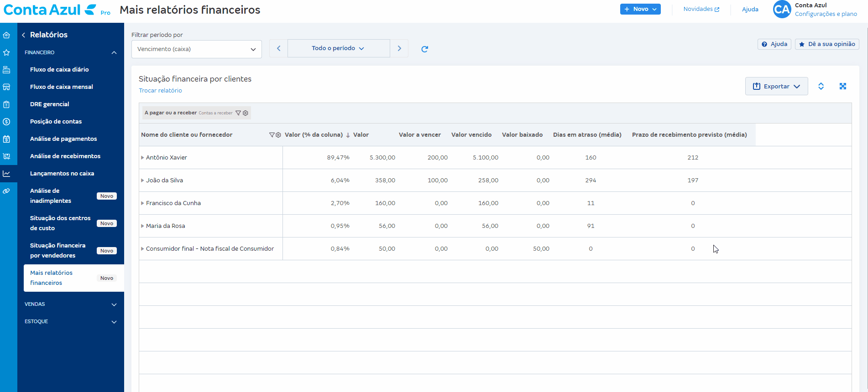This screenshot has width=868, height=392.
Task: Click filter funnel on 'A pagar ou a receber'
Action: [x=238, y=113]
